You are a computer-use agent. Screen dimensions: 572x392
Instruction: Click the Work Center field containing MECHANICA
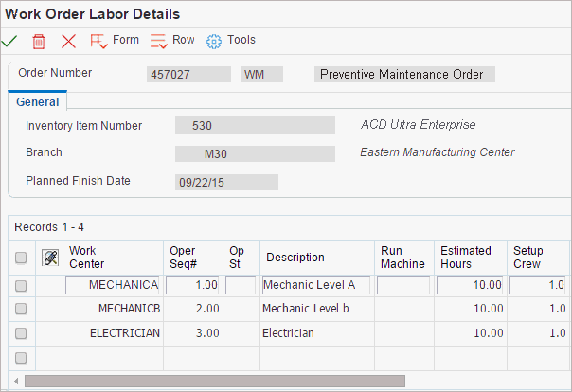coord(112,285)
